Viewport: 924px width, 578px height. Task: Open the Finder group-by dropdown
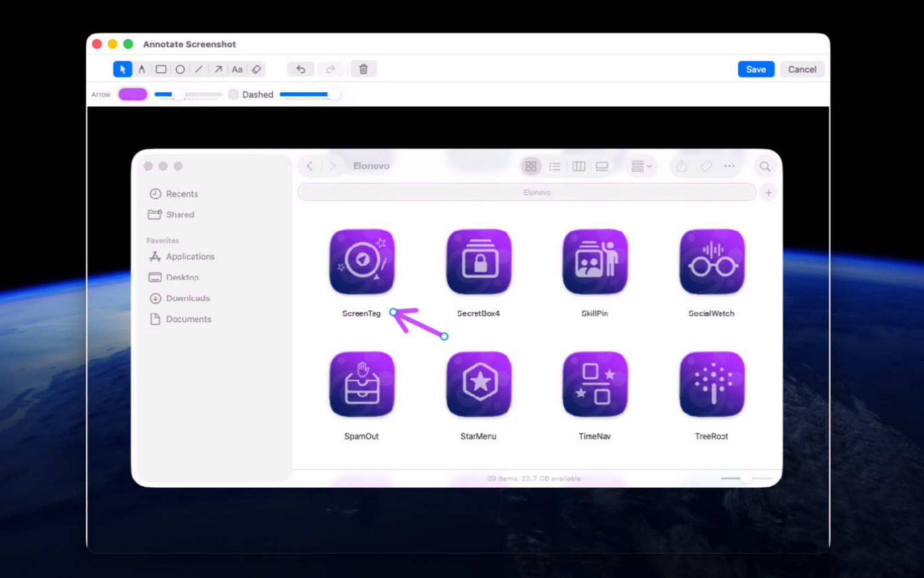tap(641, 166)
